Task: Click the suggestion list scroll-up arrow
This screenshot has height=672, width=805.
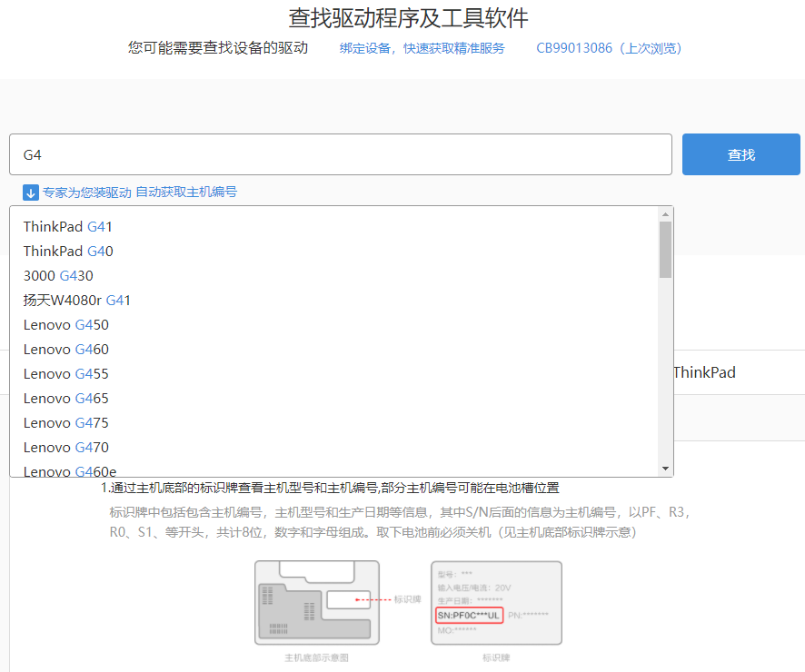Action: tap(665, 214)
